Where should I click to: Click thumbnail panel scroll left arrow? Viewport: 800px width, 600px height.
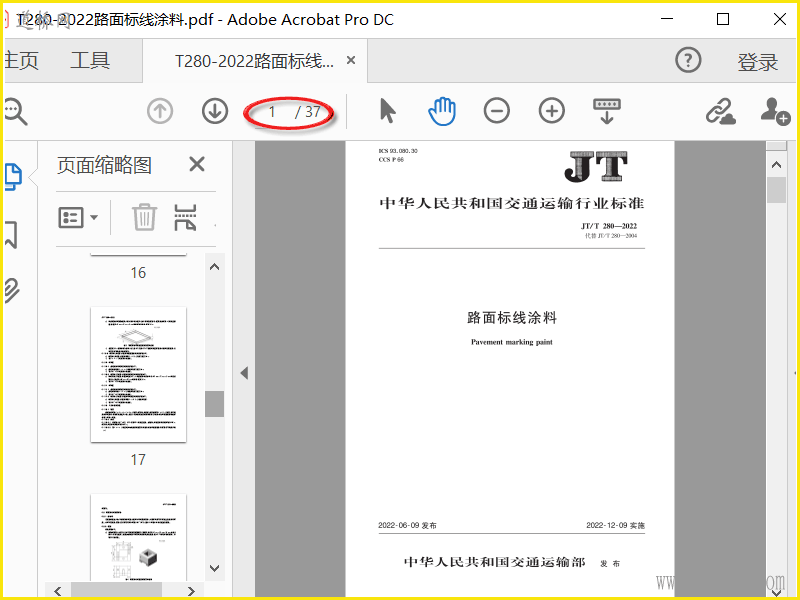click(58, 591)
